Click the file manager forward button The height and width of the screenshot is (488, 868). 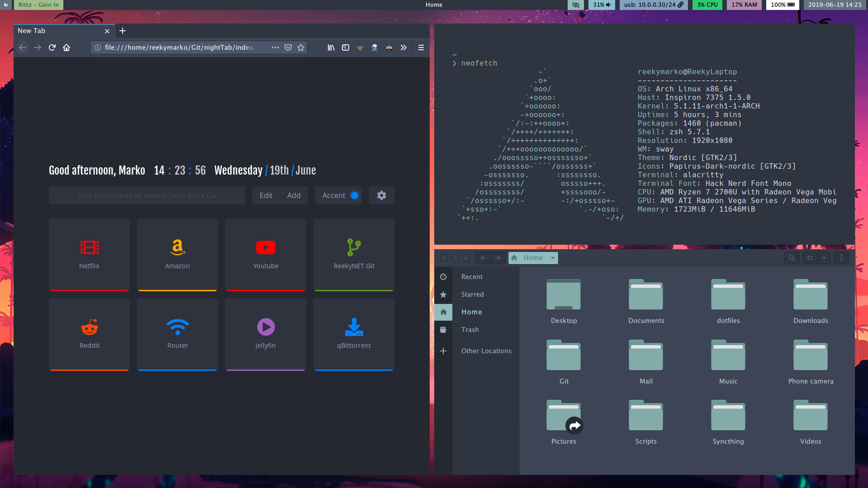pos(498,258)
